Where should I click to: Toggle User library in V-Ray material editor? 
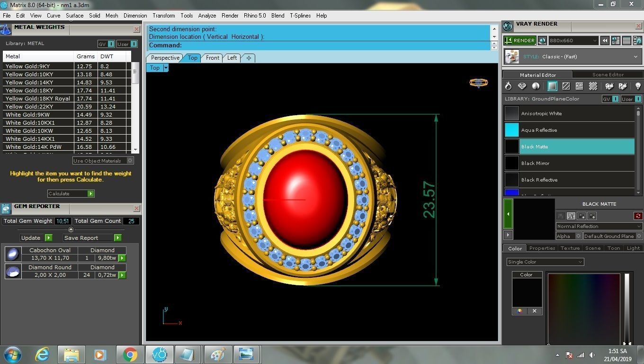coord(631,99)
